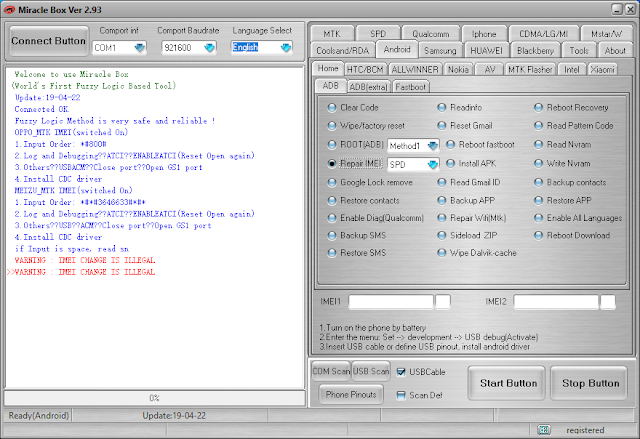Click the Start Button
The image size is (640, 439).
(x=508, y=383)
